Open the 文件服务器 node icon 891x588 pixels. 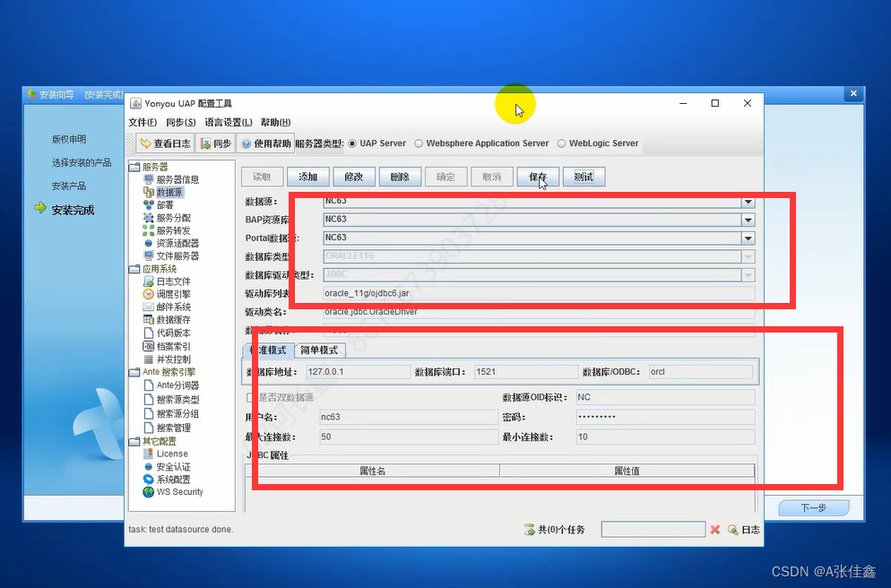(x=148, y=256)
